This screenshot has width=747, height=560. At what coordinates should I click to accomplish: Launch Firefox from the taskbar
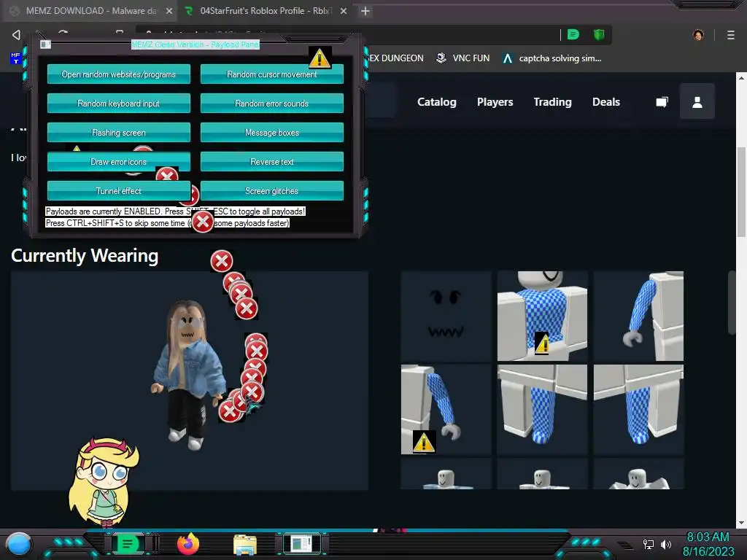(x=188, y=544)
